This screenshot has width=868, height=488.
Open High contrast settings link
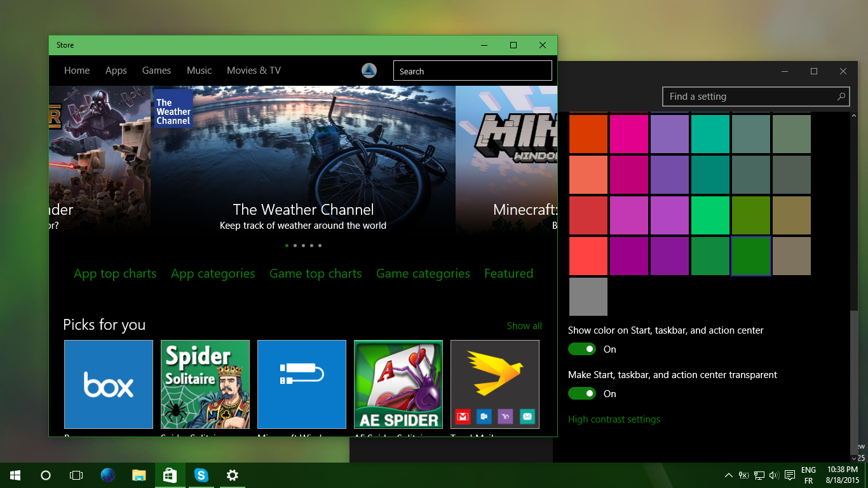(614, 419)
